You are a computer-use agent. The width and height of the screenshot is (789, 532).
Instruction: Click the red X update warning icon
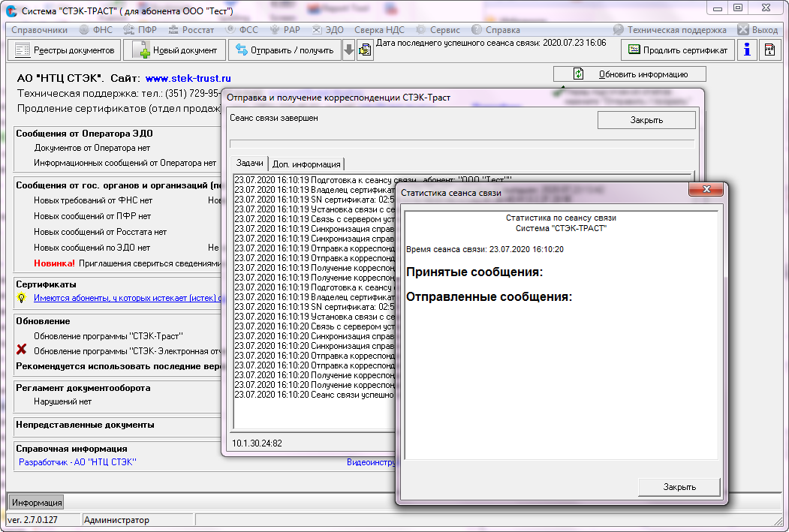pyautogui.click(x=22, y=349)
